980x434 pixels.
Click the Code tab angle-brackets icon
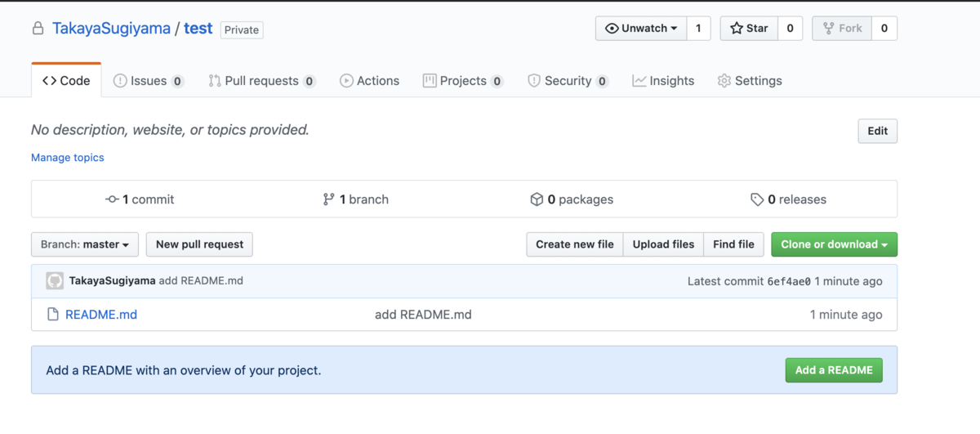click(x=50, y=80)
